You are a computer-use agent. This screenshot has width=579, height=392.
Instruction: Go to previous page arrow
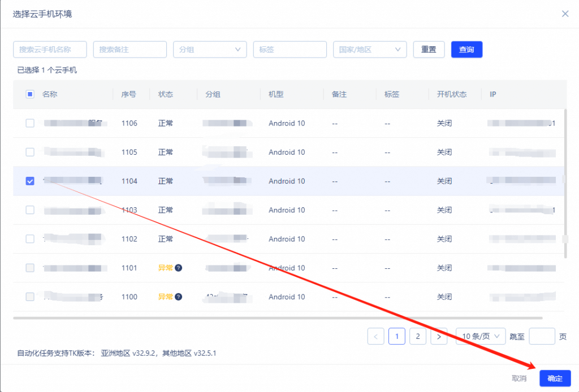coord(375,336)
